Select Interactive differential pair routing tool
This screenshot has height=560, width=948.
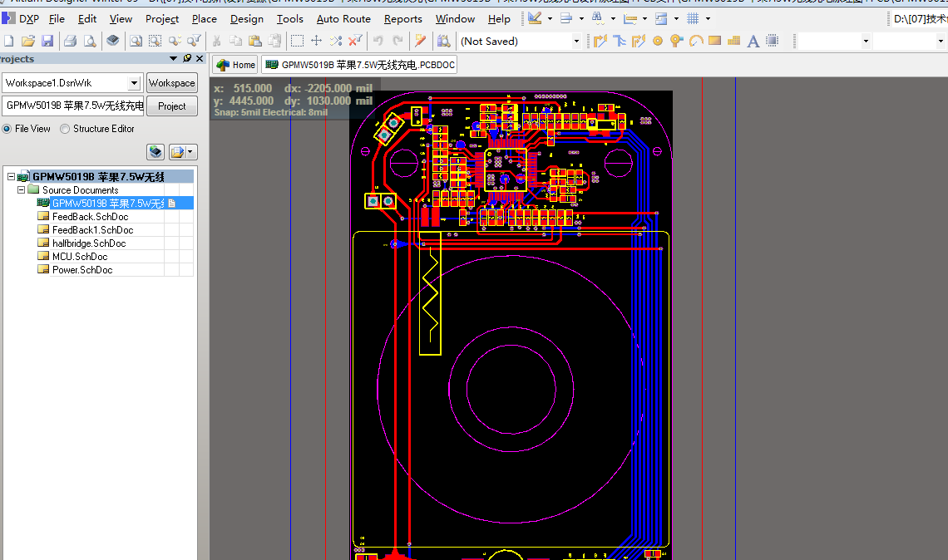point(619,41)
